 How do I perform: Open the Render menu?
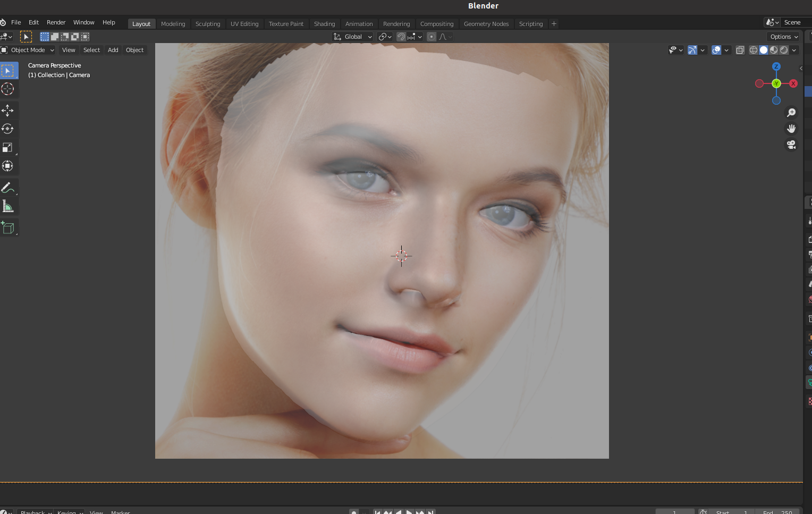coord(56,22)
